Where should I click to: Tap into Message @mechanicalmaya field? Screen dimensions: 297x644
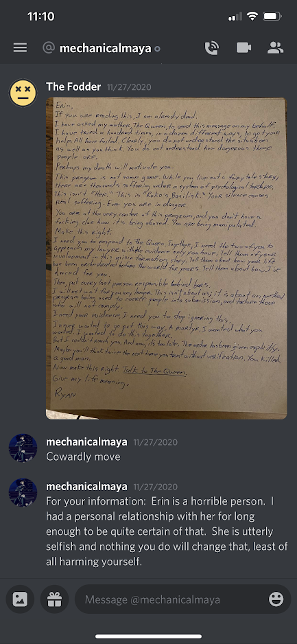pos(176,599)
